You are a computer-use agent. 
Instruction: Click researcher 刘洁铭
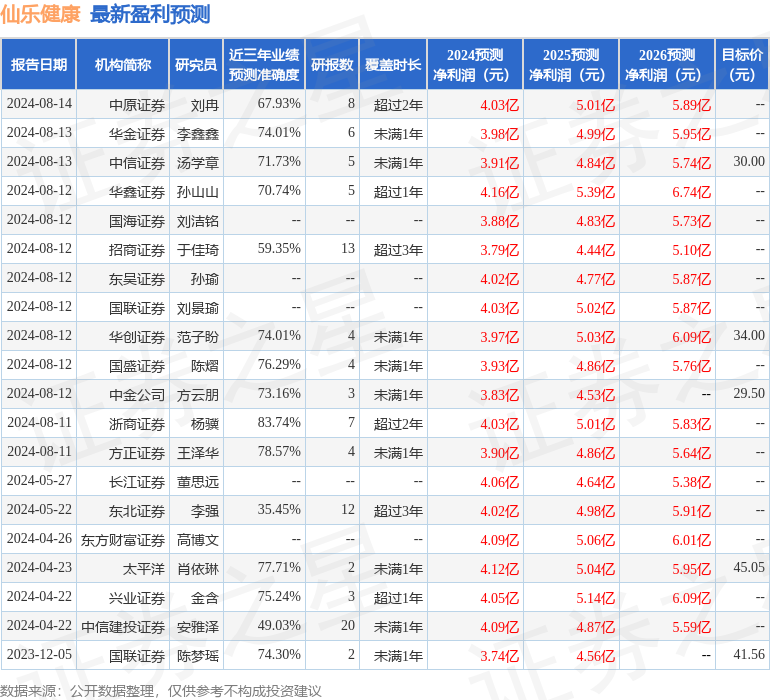pyautogui.click(x=198, y=221)
